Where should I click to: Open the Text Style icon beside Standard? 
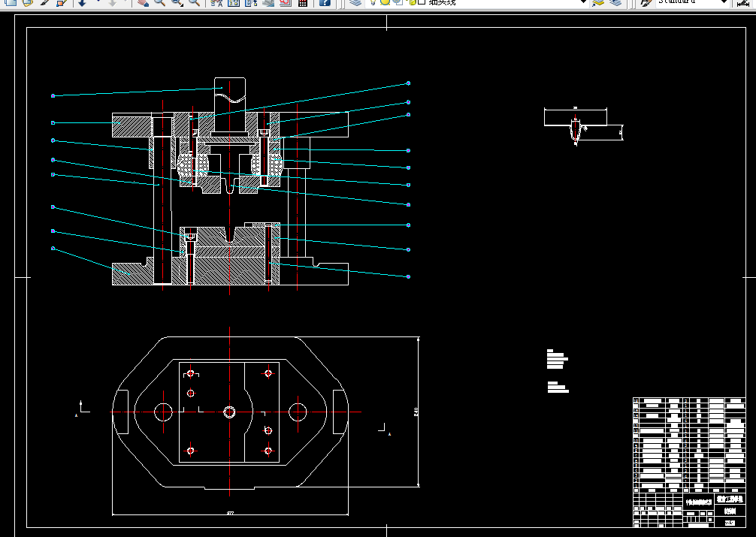pos(645,2)
